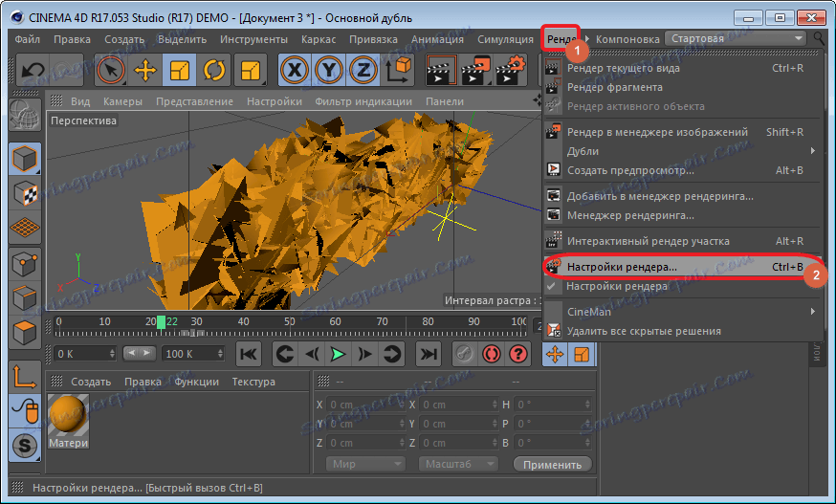Select the Live Selection cursor tool

(x=112, y=70)
